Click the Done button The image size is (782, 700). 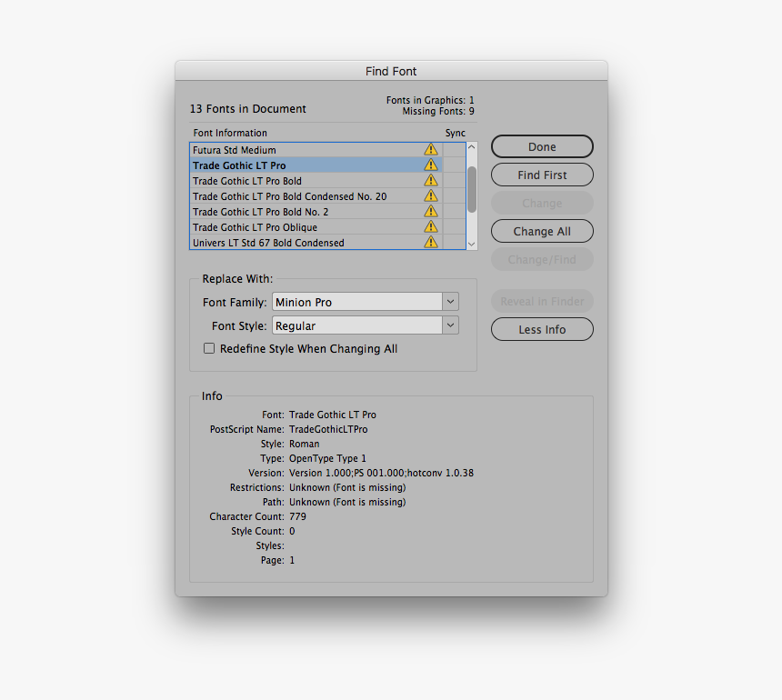point(542,146)
